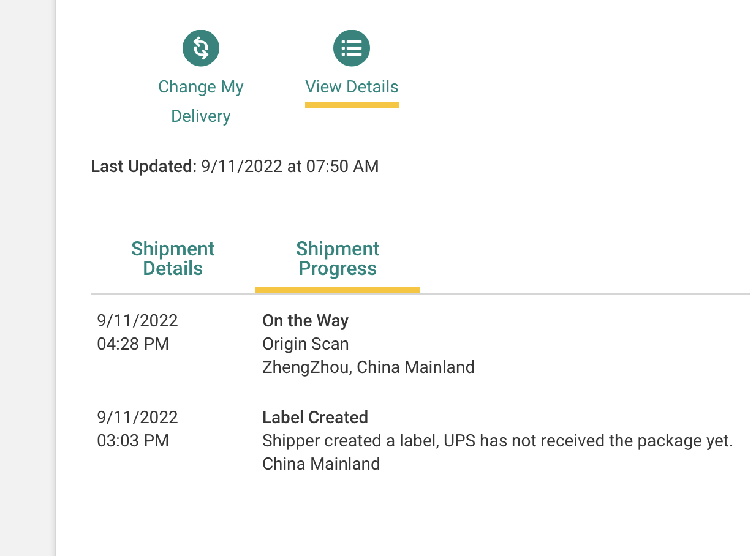Click the 03:03 PM label time
Screen dimensions: 756x556
click(x=133, y=441)
